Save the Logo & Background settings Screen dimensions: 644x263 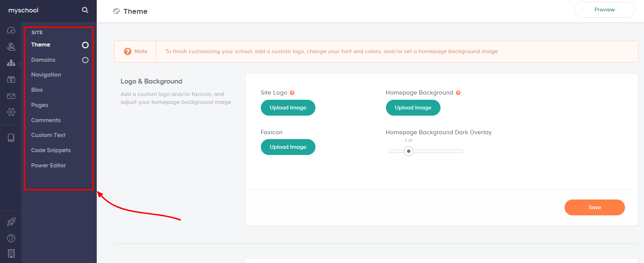click(x=594, y=207)
